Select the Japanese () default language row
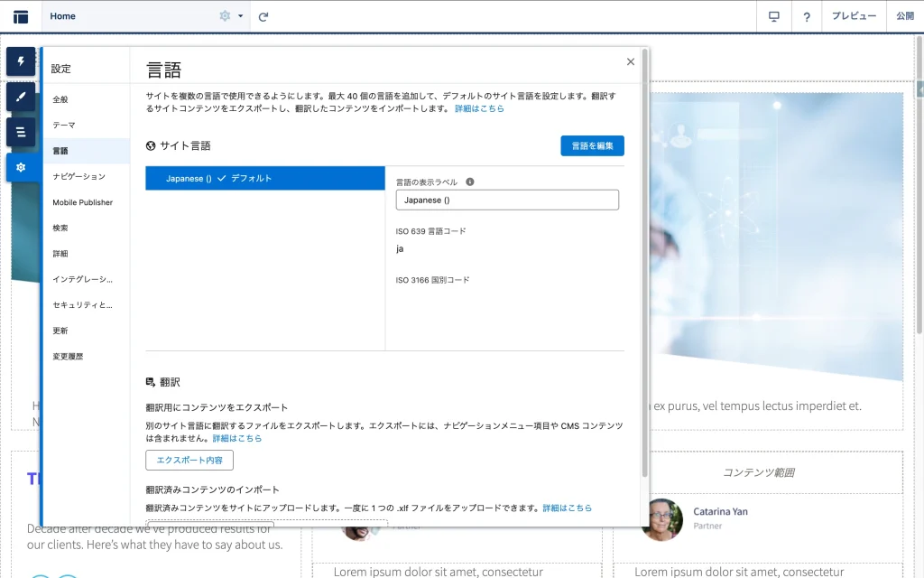 tap(265, 178)
